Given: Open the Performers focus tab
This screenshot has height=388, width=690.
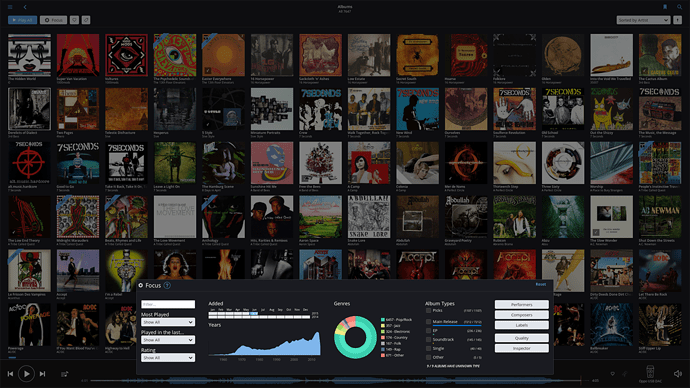Looking at the screenshot, I should pyautogui.click(x=521, y=304).
